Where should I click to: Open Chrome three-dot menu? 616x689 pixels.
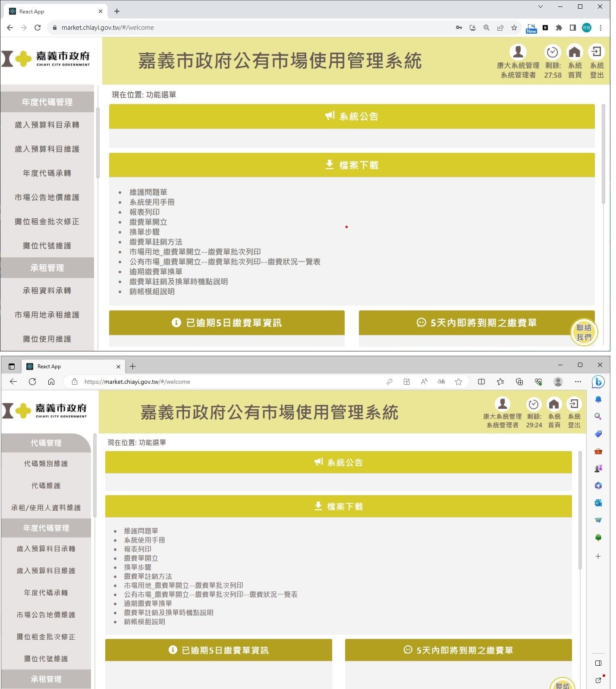600,28
